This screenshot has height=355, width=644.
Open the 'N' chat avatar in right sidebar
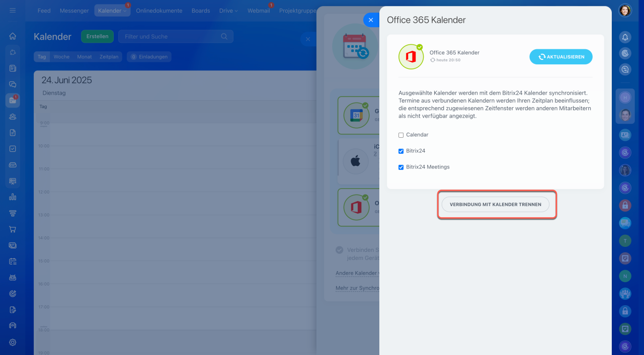(625, 276)
